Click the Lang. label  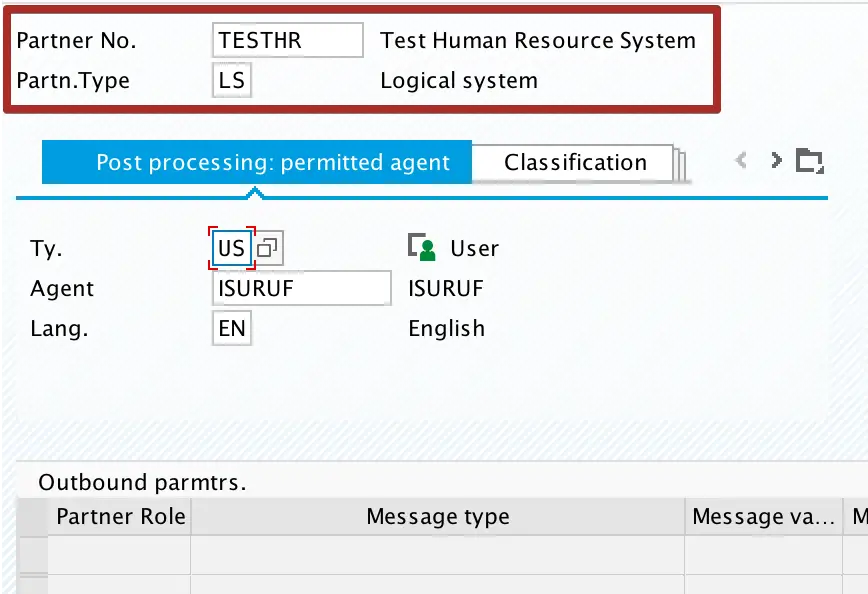(59, 328)
